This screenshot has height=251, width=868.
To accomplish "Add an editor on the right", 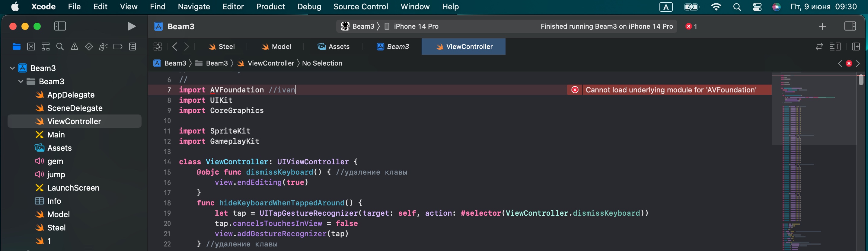I will pyautogui.click(x=856, y=47).
